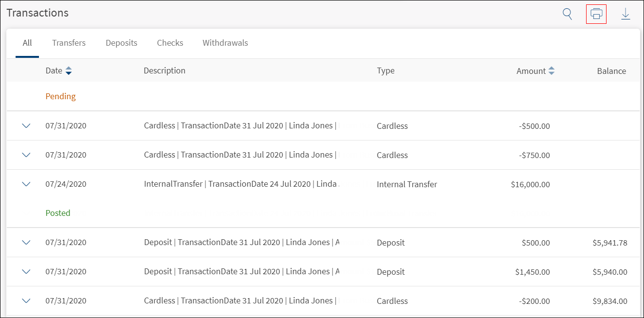Select the All transactions tab
This screenshot has height=318, width=644.
[x=27, y=43]
